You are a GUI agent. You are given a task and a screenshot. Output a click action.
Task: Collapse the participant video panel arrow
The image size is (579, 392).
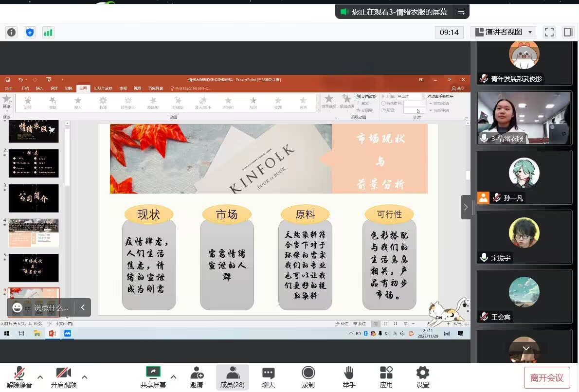click(466, 207)
